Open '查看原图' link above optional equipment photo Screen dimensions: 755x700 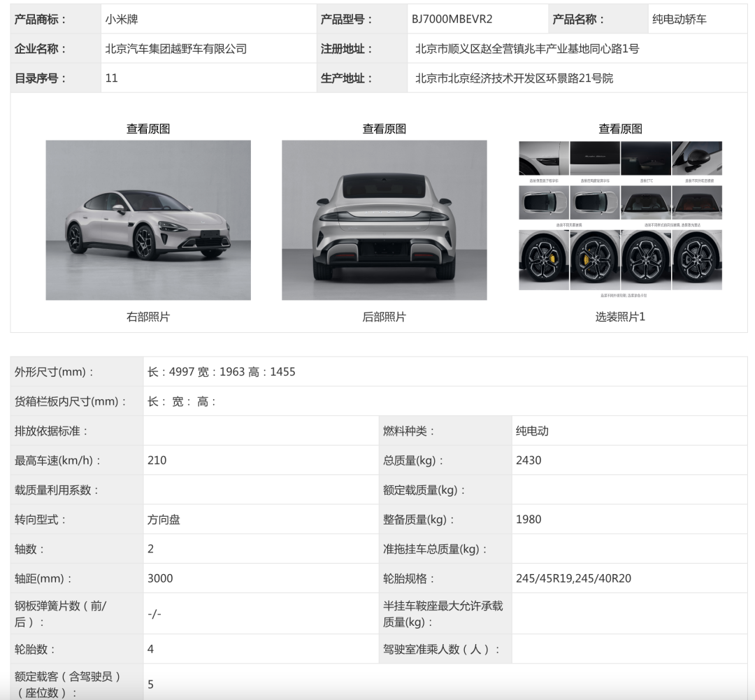(620, 129)
